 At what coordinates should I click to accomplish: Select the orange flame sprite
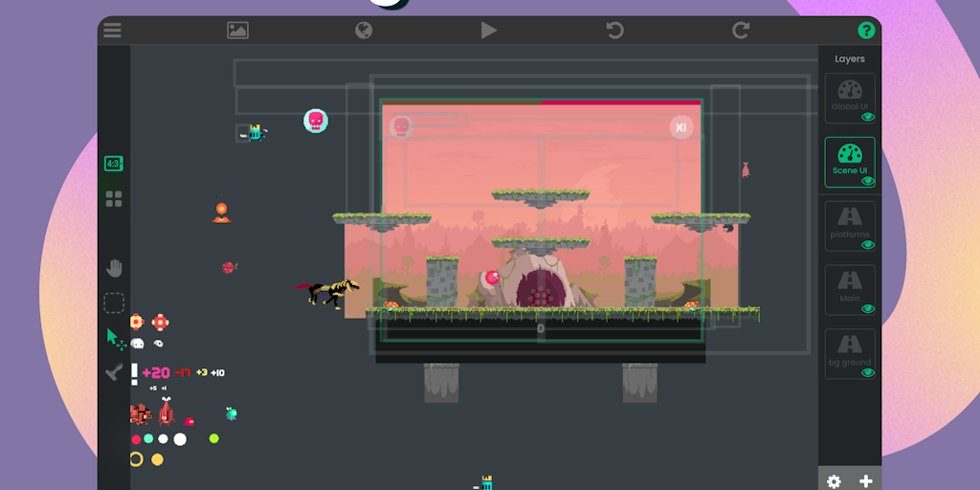pyautogui.click(x=221, y=212)
